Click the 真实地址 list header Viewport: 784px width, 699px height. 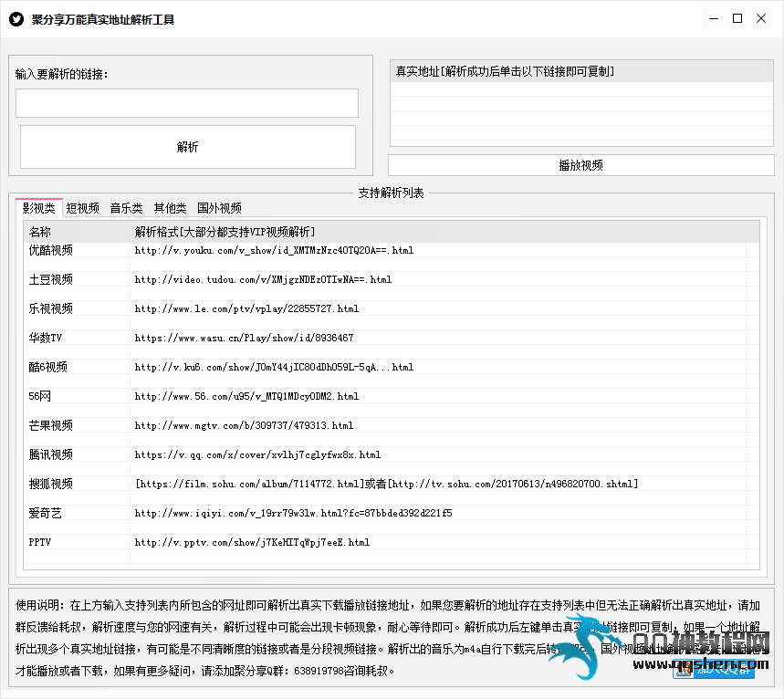(581, 71)
